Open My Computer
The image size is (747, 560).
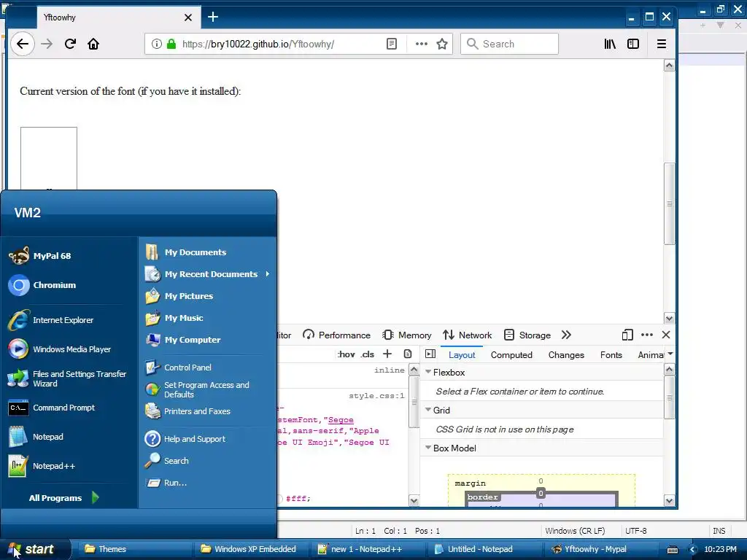[183, 340]
